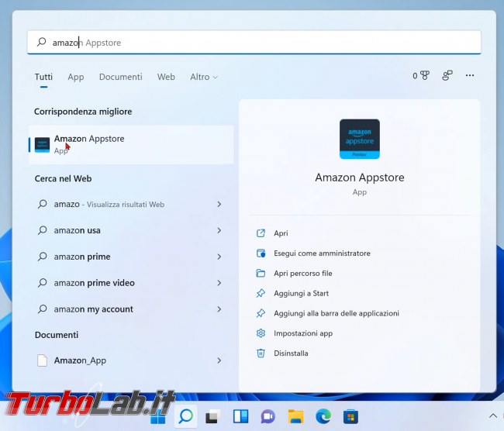Launch Microsoft Edge from the taskbar
This screenshot has width=504, height=431.
pyautogui.click(x=323, y=417)
